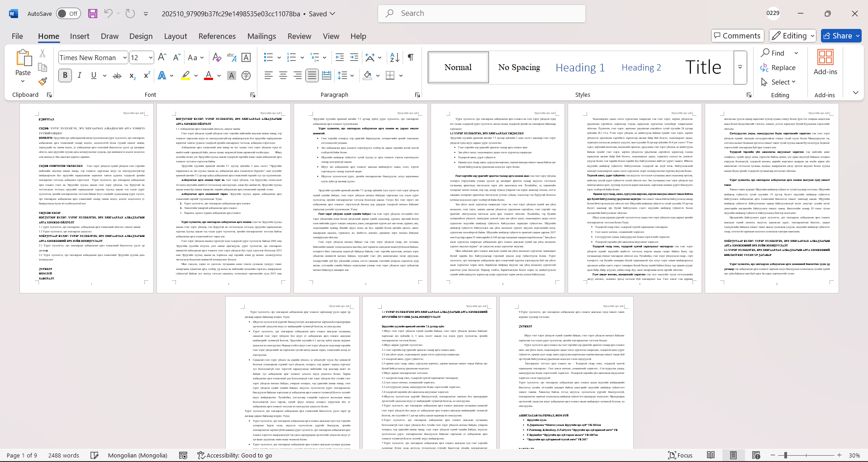Show paragraph marks with the pilcrow icon
The height and width of the screenshot is (462, 868).
pyautogui.click(x=411, y=57)
